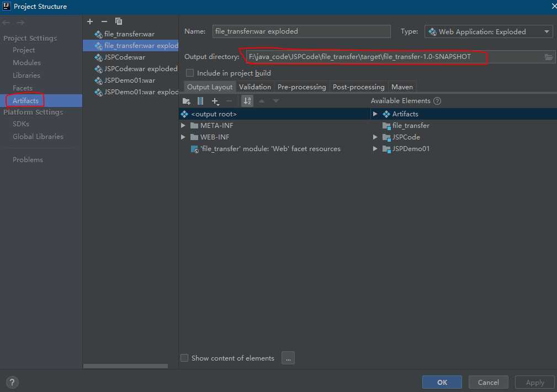The image size is (557, 392).
Task: Click the JSPCode module icon
Action: point(386,138)
